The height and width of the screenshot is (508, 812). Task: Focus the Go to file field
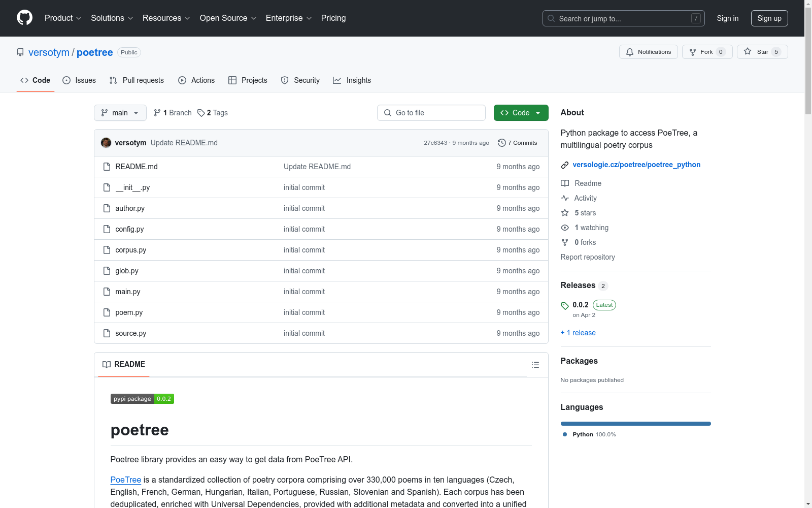[x=431, y=113]
